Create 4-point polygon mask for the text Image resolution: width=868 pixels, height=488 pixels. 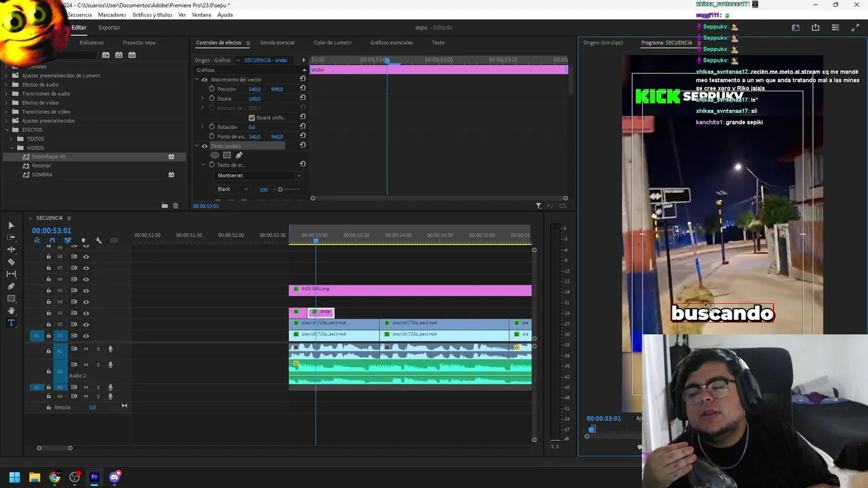pyautogui.click(x=226, y=155)
